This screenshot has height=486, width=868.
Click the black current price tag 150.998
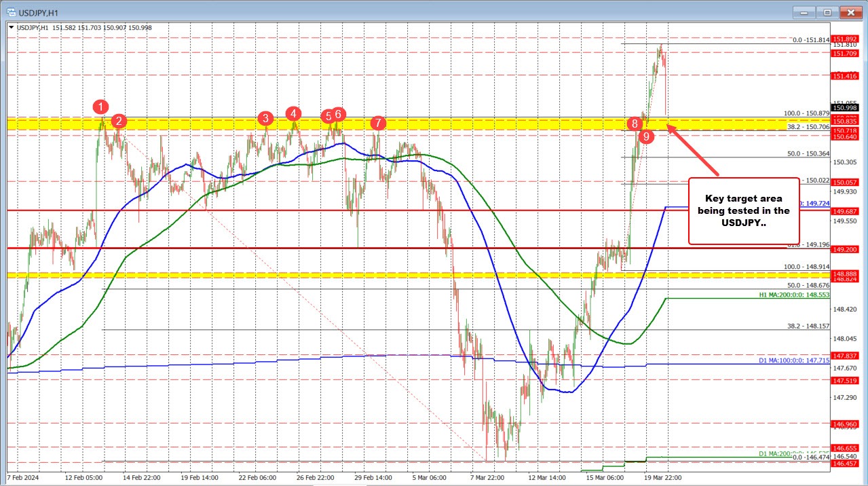pyautogui.click(x=844, y=107)
